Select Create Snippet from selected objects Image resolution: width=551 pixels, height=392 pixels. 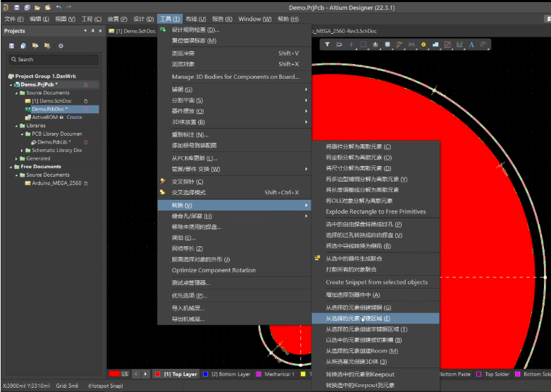click(x=376, y=282)
